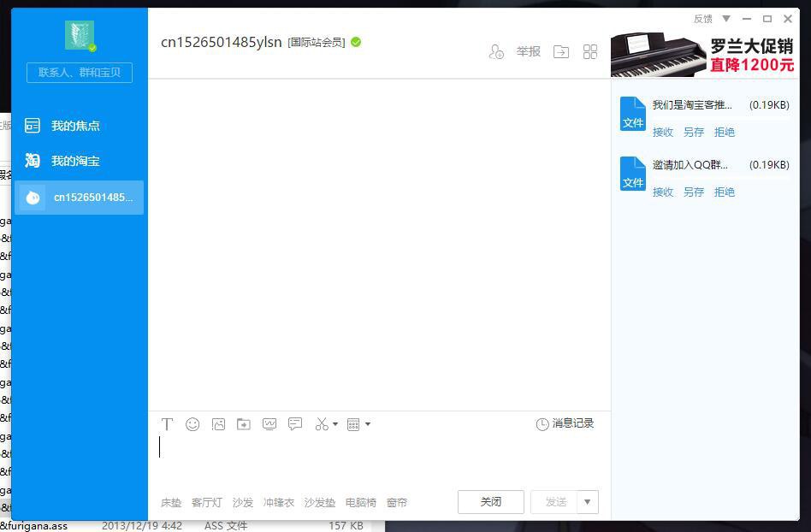The image size is (811, 532).
Task: Close the chat with the 关闭 button
Action: click(x=491, y=502)
